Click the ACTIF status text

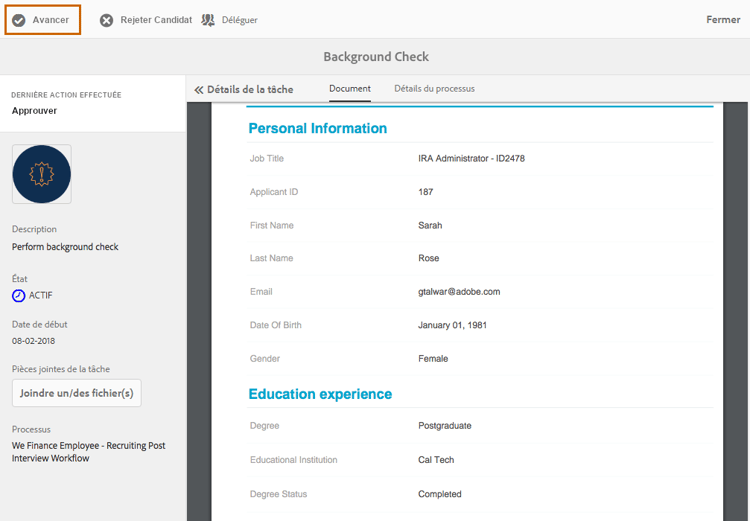(41, 296)
